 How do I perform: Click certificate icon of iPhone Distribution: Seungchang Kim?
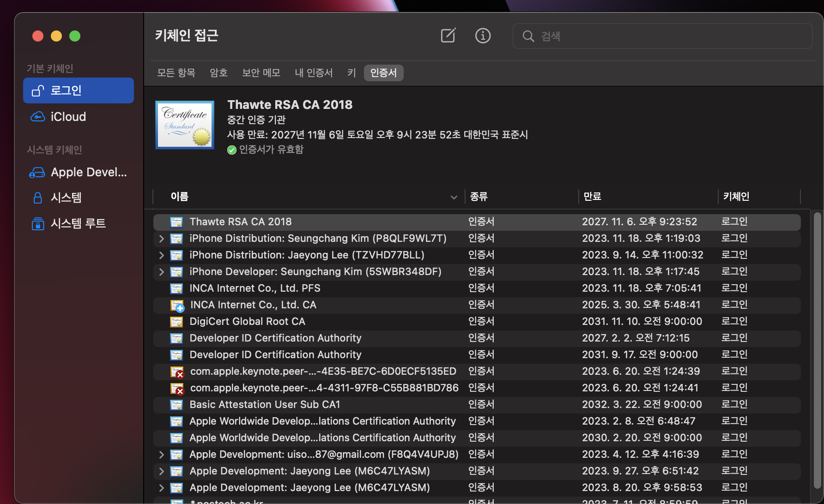click(176, 239)
